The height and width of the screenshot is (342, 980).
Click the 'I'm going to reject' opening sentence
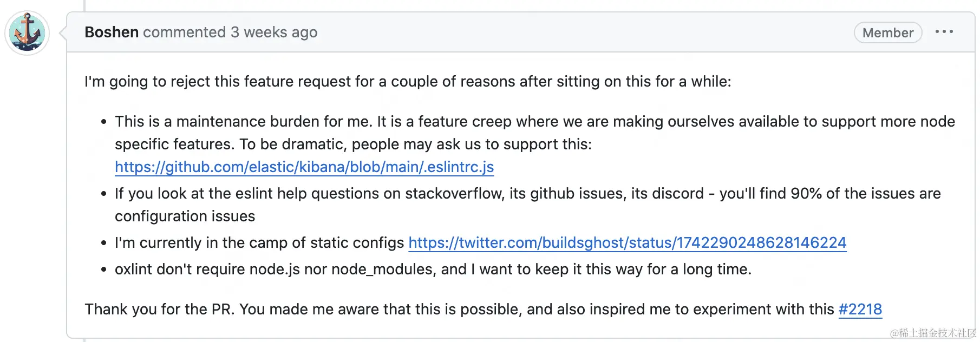point(407,82)
